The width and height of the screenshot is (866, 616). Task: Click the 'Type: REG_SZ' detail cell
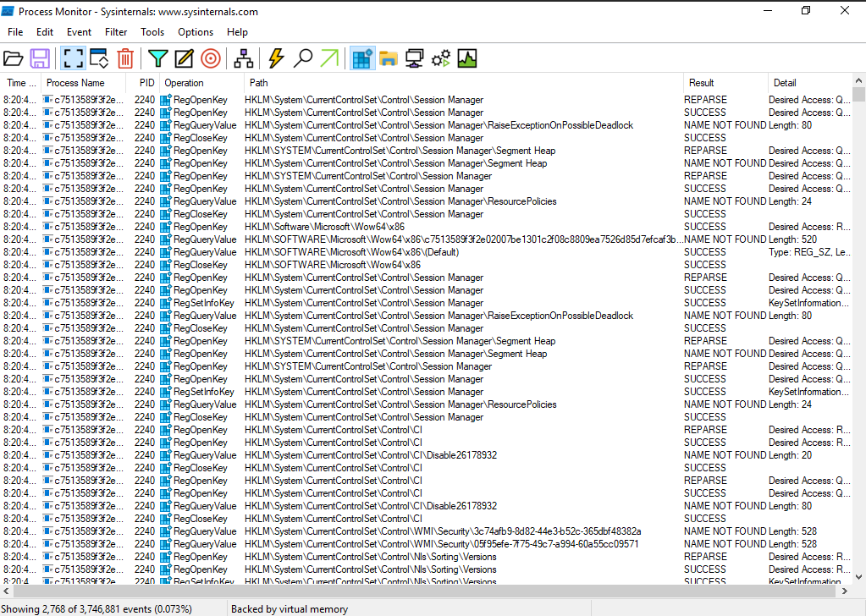809,252
